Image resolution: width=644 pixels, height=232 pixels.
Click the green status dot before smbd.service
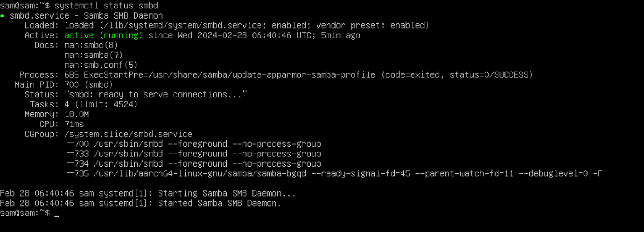[2, 16]
